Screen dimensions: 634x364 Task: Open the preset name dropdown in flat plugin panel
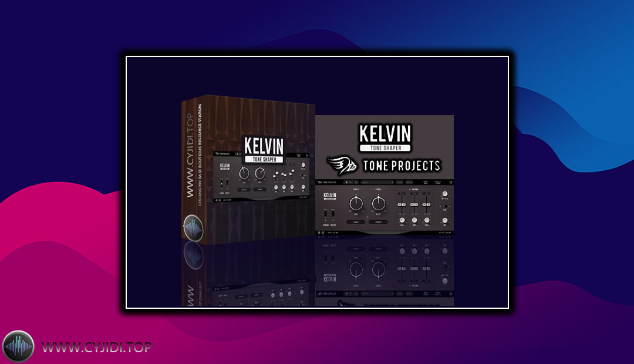click(377, 183)
